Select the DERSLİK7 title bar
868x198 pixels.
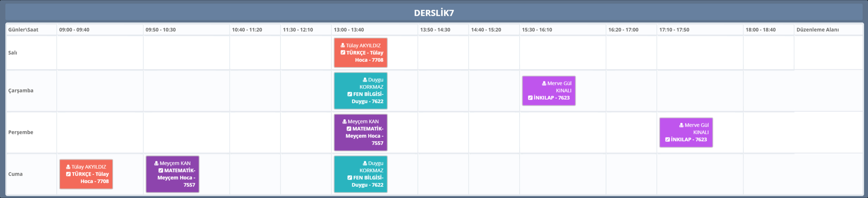point(434,13)
